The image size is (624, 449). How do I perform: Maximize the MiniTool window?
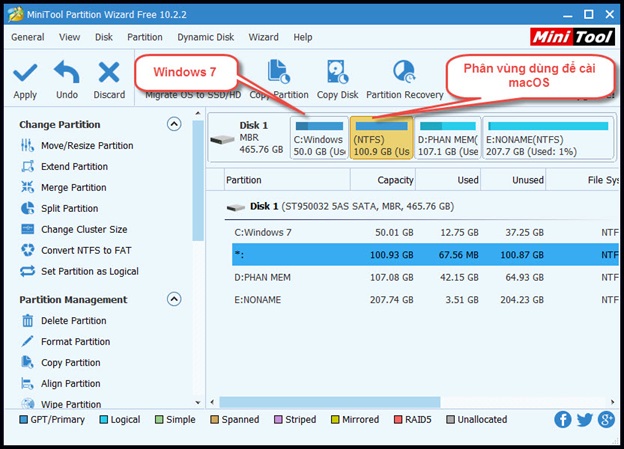[x=589, y=14]
